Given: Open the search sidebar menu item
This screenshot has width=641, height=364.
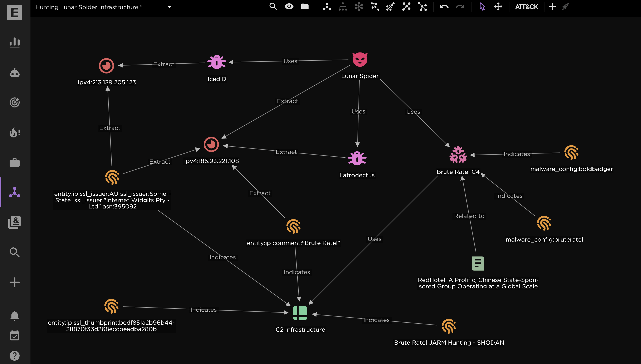Looking at the screenshot, I should tap(15, 252).
